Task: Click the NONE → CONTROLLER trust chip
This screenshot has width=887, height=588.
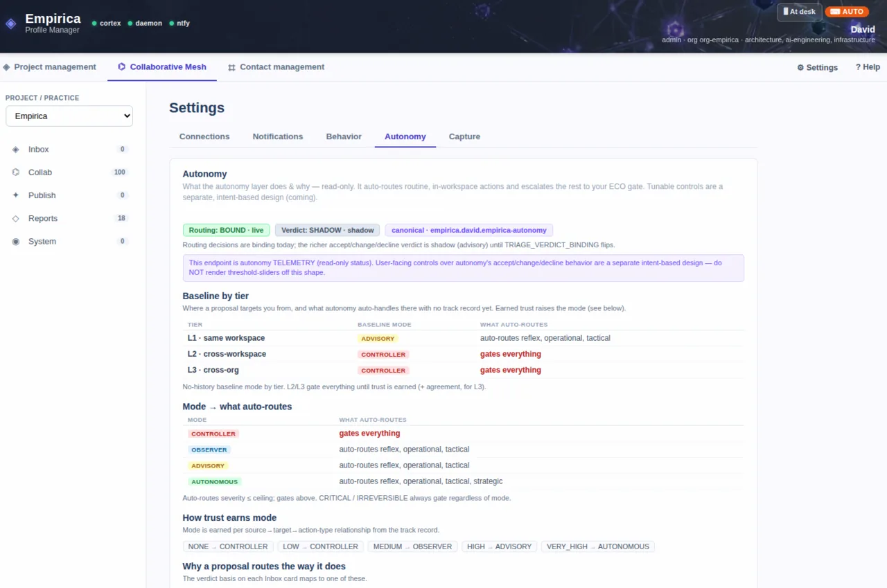Action: click(228, 546)
